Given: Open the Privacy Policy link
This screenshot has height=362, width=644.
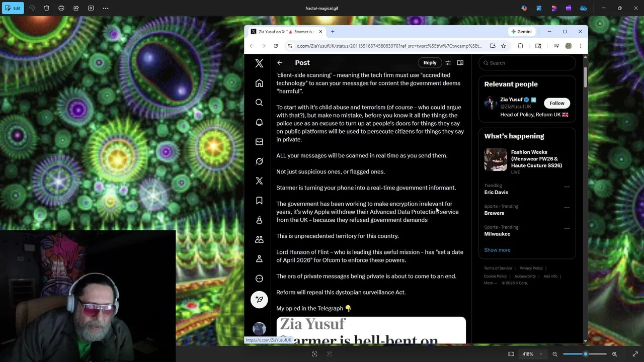Looking at the screenshot, I should pos(531,268).
